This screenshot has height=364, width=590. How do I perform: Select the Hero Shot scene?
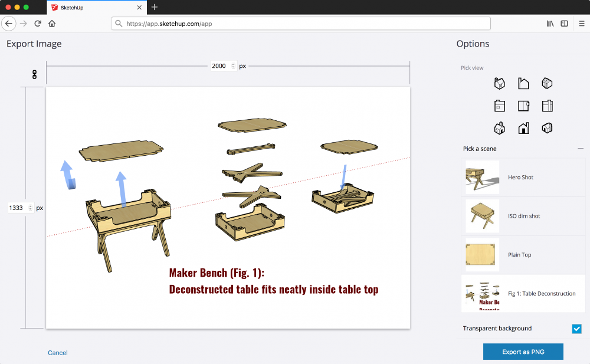click(523, 178)
